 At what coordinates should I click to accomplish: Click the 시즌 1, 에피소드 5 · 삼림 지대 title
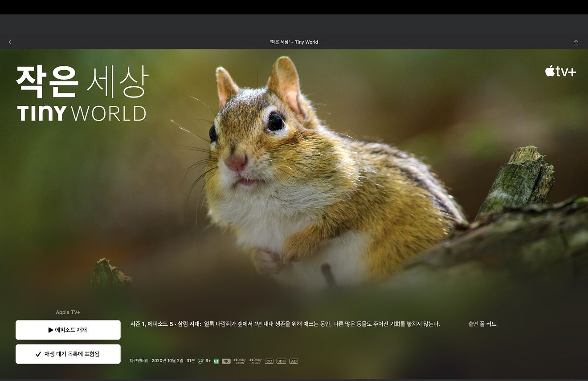click(x=166, y=324)
